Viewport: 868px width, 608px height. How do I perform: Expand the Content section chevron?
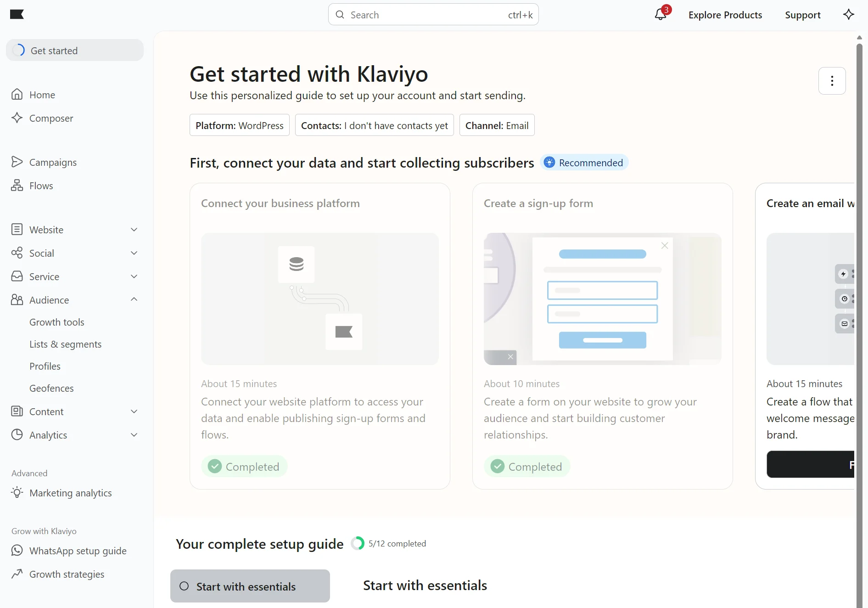tap(134, 411)
